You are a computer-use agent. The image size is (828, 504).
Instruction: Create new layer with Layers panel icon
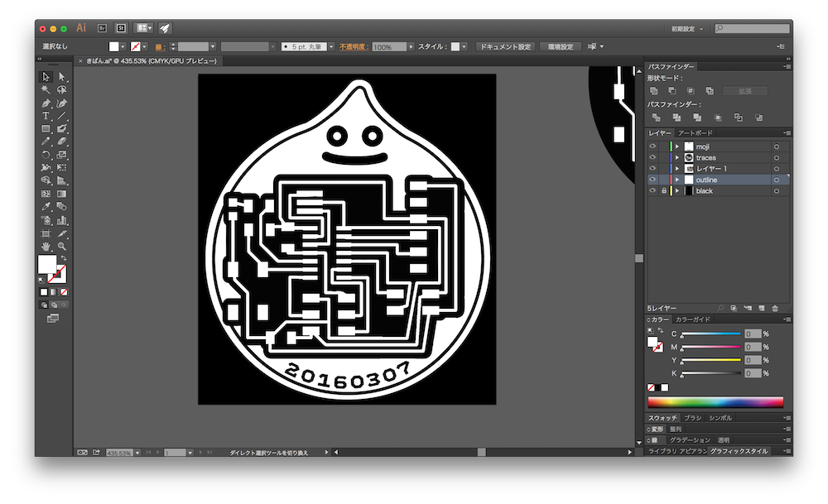(x=762, y=308)
